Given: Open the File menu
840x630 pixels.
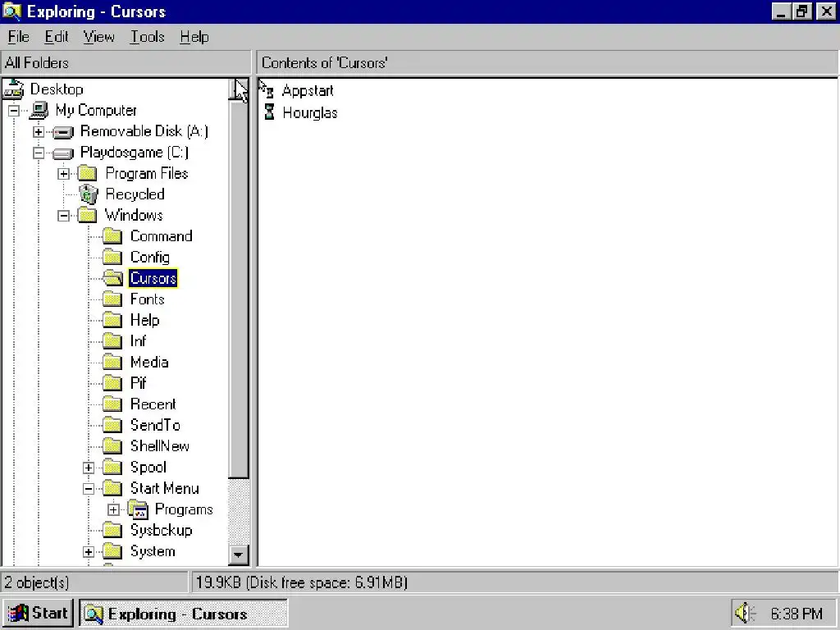Looking at the screenshot, I should (x=19, y=37).
